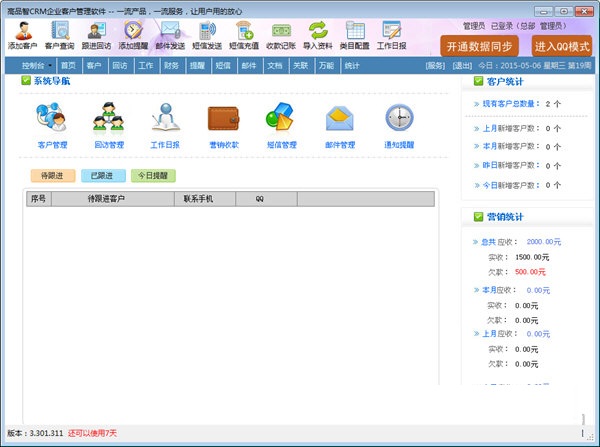Click the 上月新增客户数 link
Screen dimensions: 600x447
(x=510, y=129)
